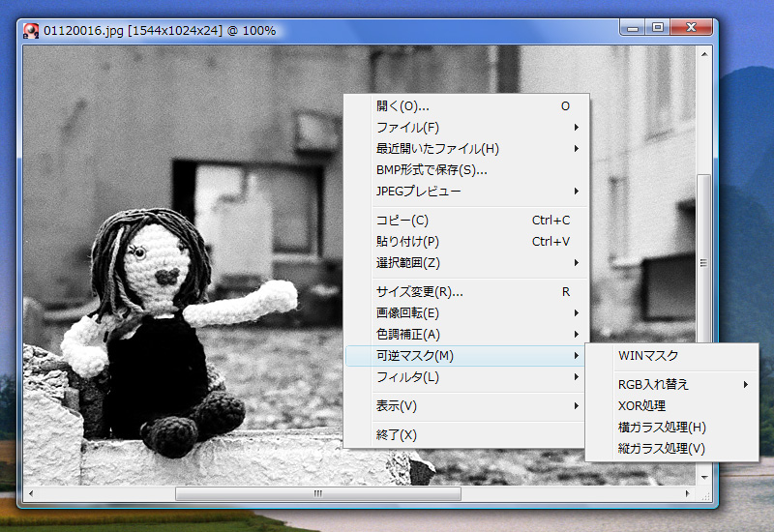Expand arrow beside RGB入れ替え
The image size is (774, 532).
pos(746,384)
